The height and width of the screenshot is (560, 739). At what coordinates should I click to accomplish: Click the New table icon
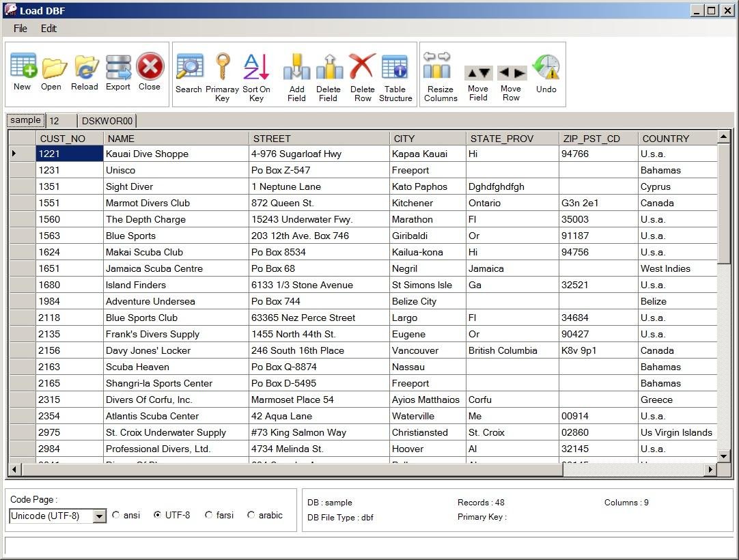click(23, 66)
